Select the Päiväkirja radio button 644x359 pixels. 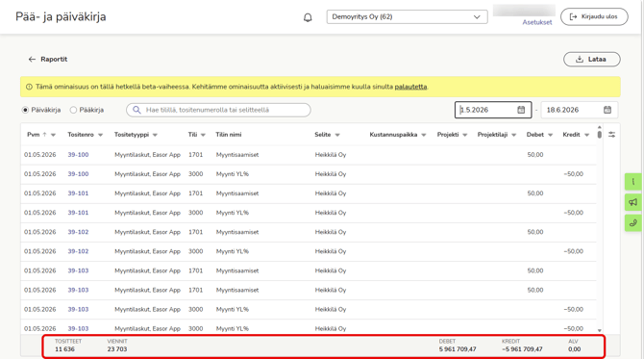pyautogui.click(x=25, y=110)
